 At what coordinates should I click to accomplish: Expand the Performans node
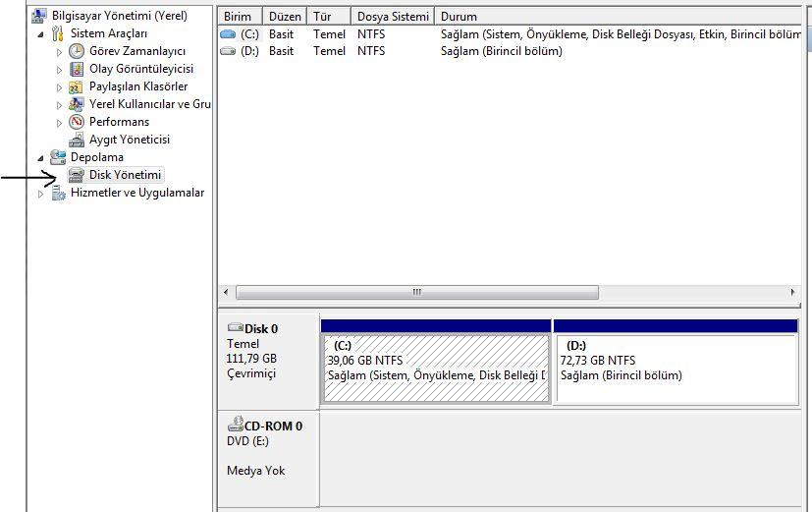coord(59,123)
